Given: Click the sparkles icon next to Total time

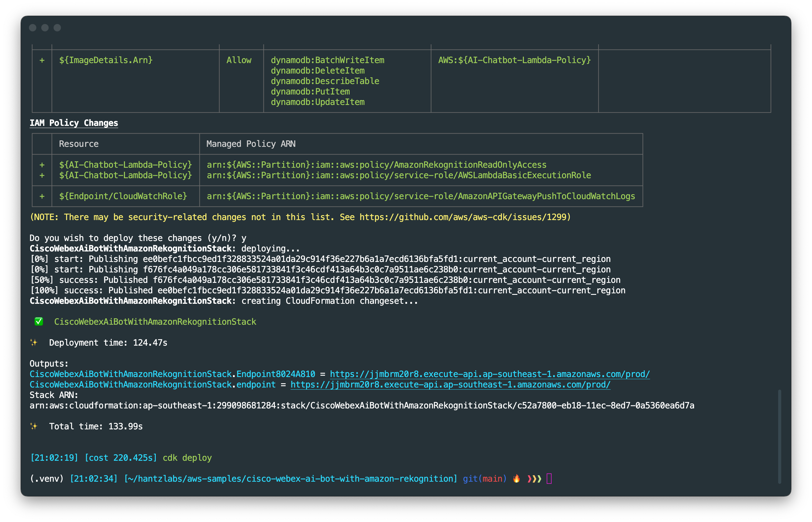Looking at the screenshot, I should coord(34,426).
